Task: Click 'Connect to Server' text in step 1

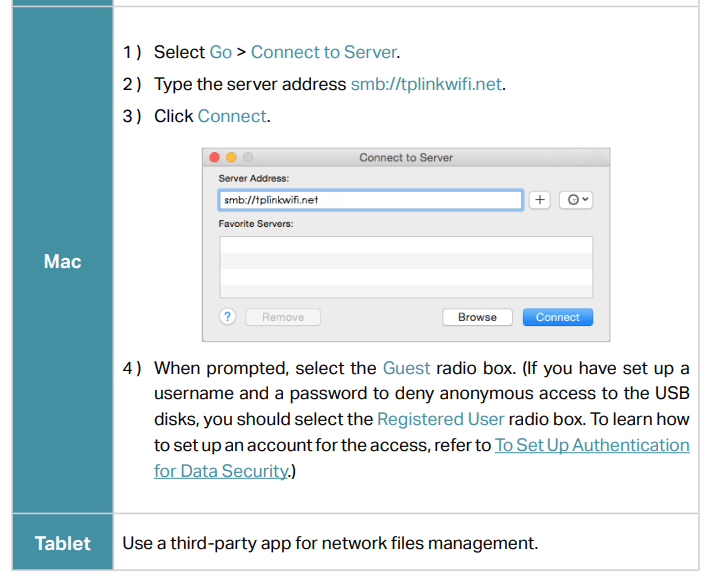Action: 324,52
